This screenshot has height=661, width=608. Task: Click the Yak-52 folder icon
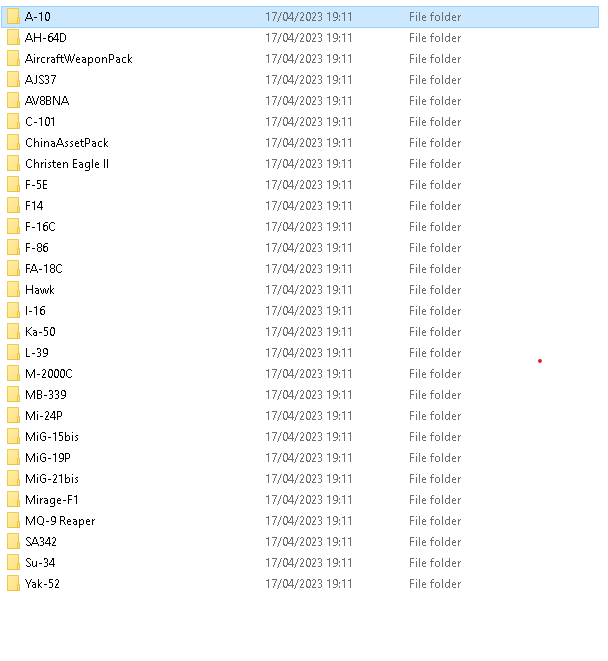point(13,583)
